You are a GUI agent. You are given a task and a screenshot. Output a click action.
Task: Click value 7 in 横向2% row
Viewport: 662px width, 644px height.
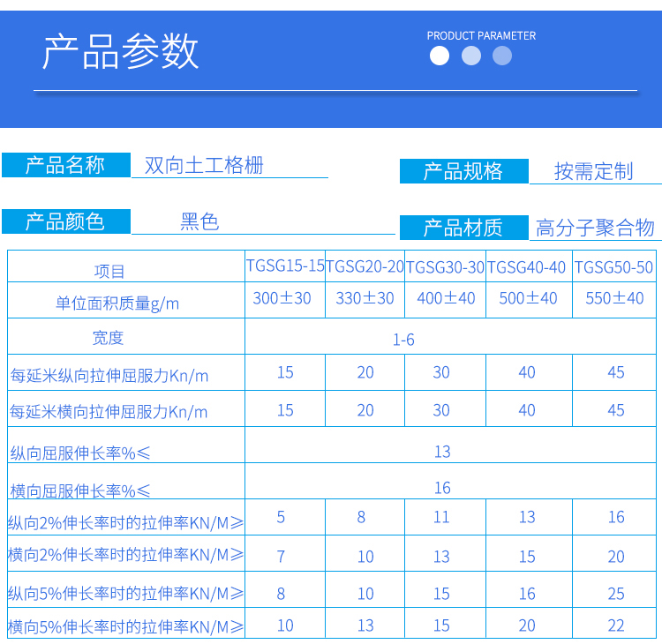point(281,557)
